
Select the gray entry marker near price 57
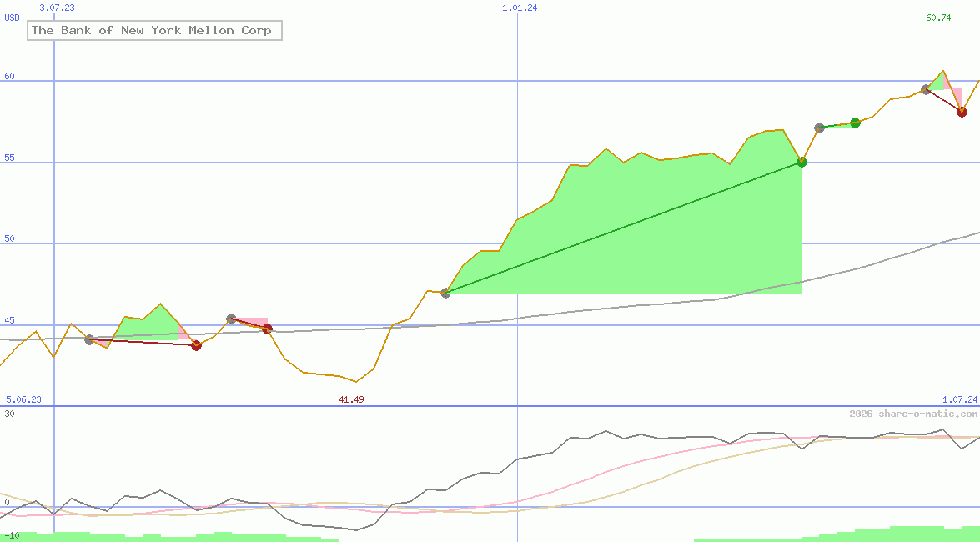pos(819,128)
